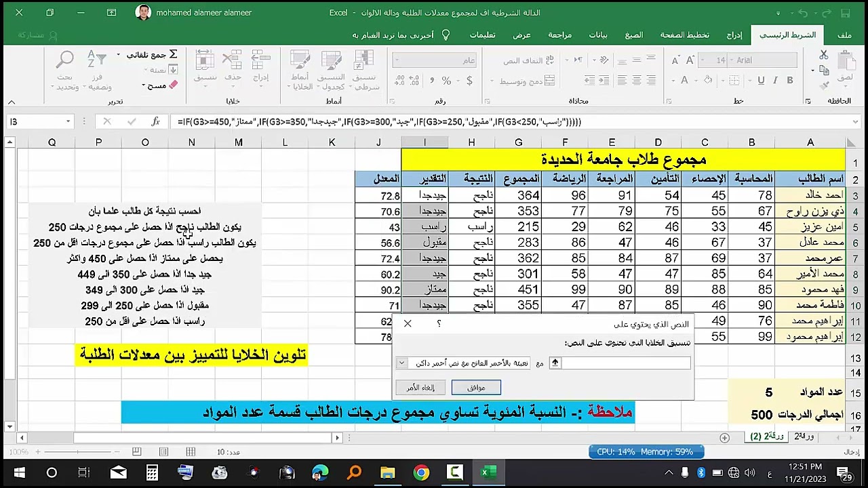
Task: Click the Insert Function fx icon
Action: 155,122
